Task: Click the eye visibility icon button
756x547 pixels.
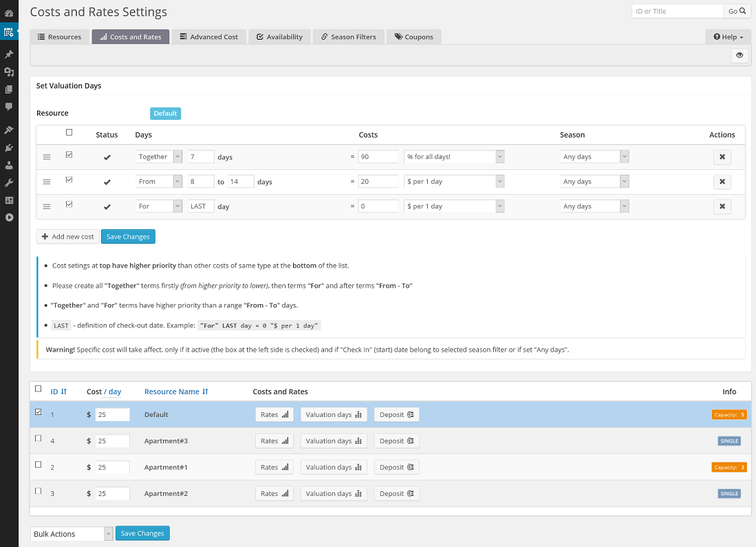Action: pyautogui.click(x=739, y=56)
